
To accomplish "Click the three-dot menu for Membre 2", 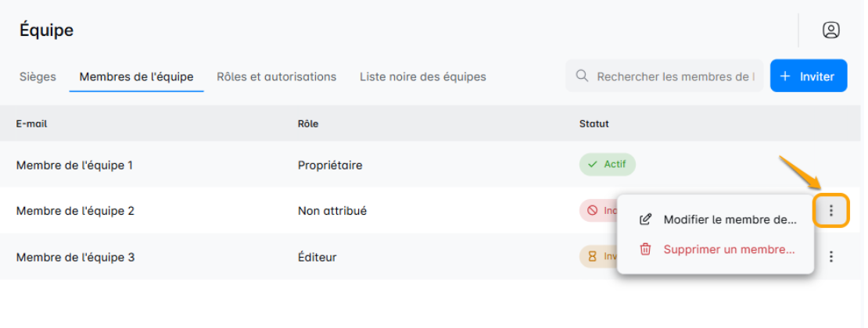I will click(831, 210).
